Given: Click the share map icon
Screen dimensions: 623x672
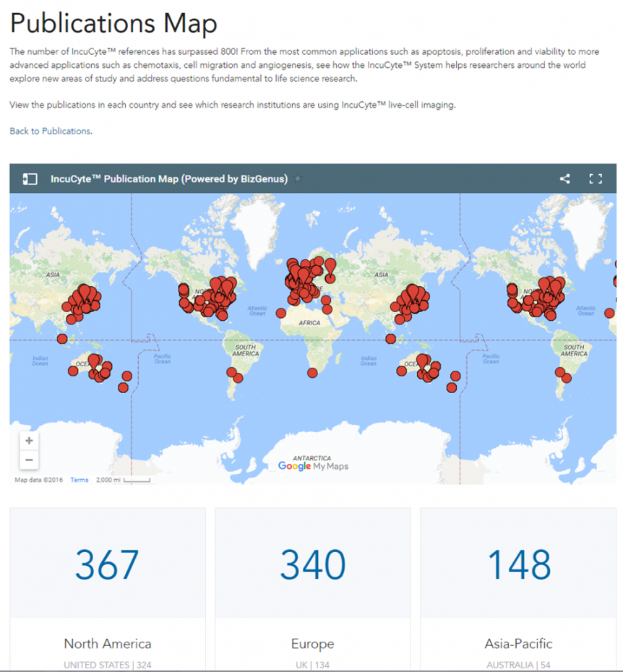Looking at the screenshot, I should [x=564, y=179].
